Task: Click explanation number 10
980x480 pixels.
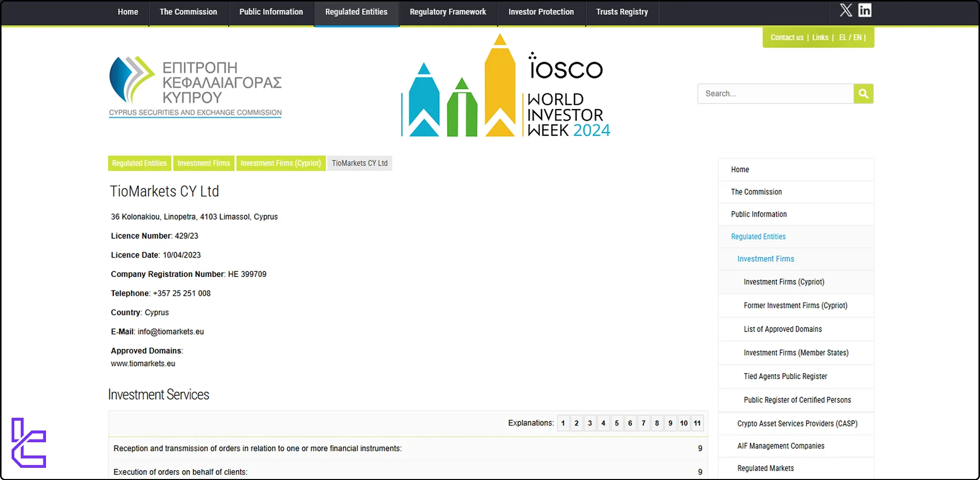Action: click(x=684, y=423)
